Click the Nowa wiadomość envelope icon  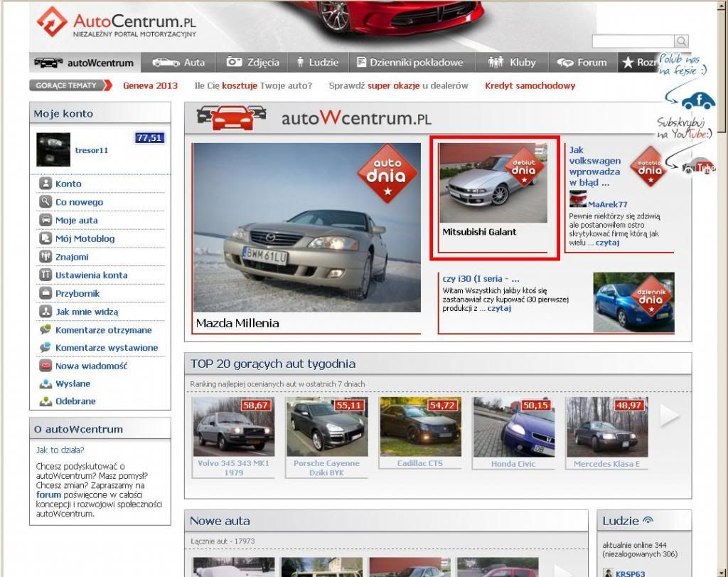[45, 365]
